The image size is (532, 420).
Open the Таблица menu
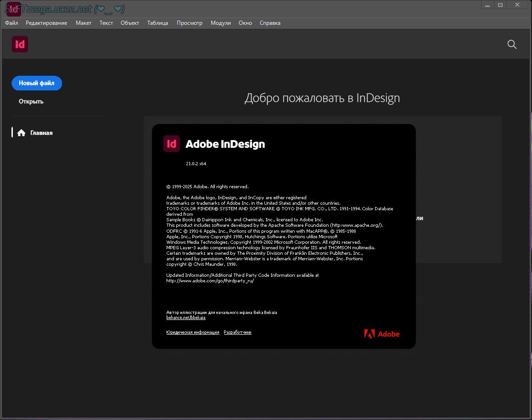(157, 23)
